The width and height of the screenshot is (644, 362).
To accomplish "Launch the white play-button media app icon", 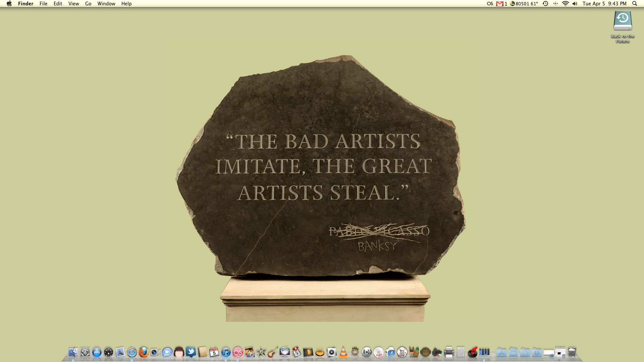I will coord(331,352).
